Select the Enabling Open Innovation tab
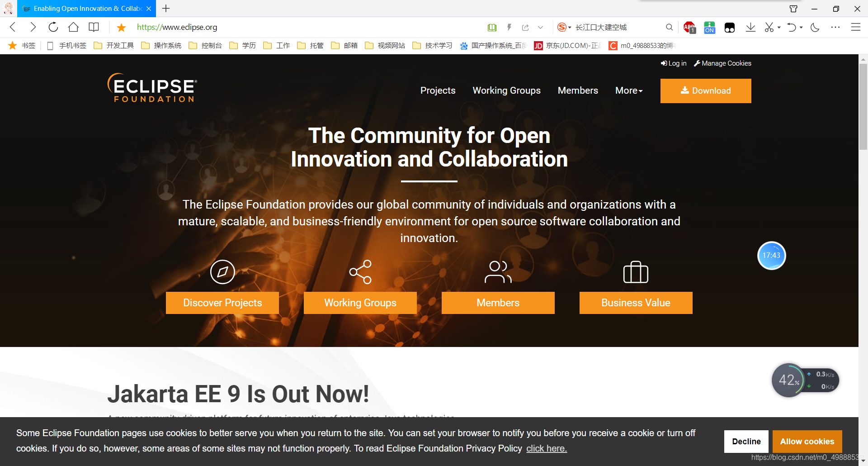 87,9
